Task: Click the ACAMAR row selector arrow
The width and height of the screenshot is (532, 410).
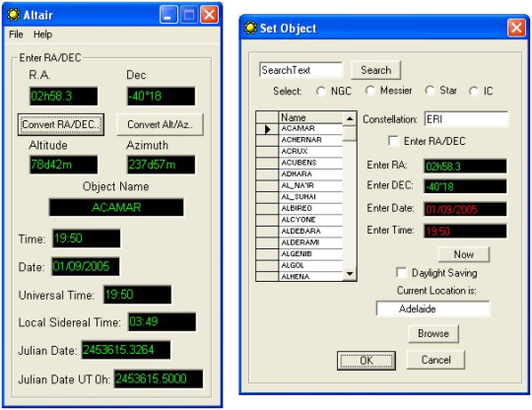Action: click(267, 129)
